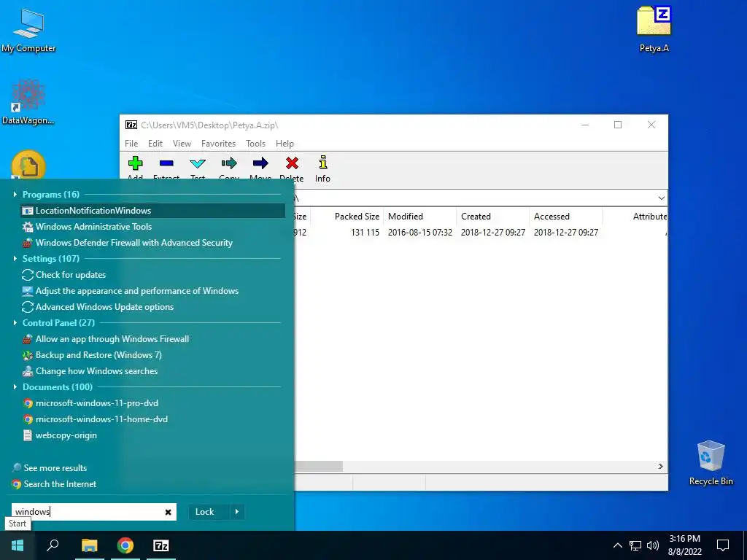Sort by Accessed column header
747x560 pixels.
click(x=565, y=216)
